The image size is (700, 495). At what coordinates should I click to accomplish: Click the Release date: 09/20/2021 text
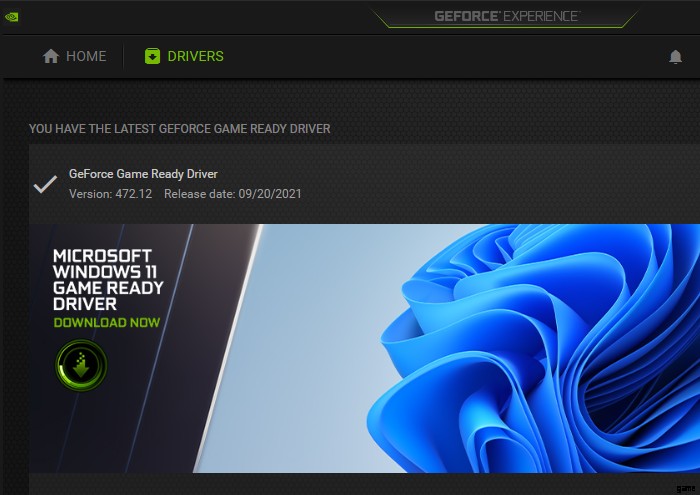[233, 194]
